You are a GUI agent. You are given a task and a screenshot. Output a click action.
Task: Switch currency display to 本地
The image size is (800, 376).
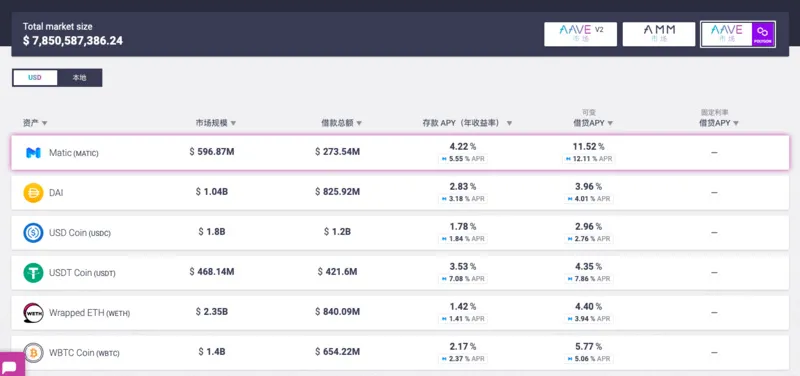point(79,78)
